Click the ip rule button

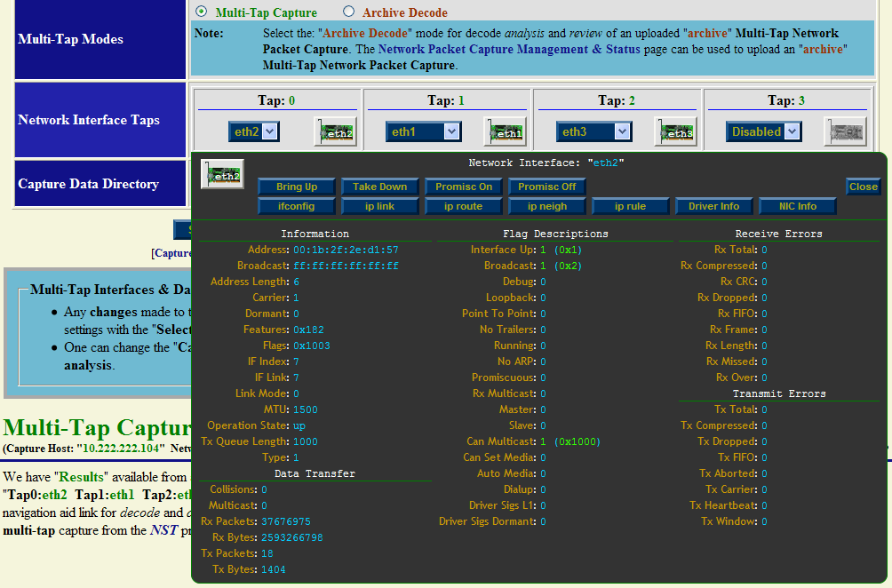[x=630, y=206]
